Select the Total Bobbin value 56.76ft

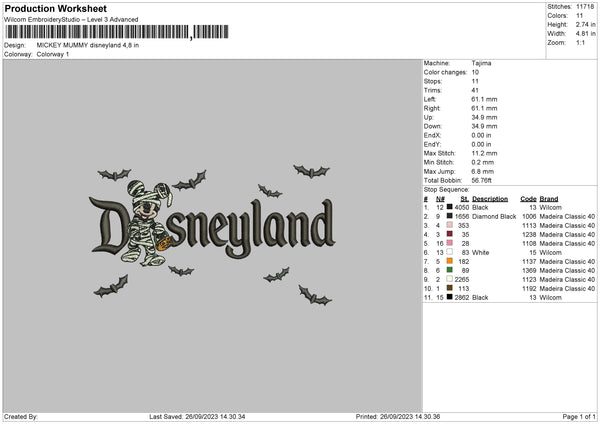click(x=482, y=180)
